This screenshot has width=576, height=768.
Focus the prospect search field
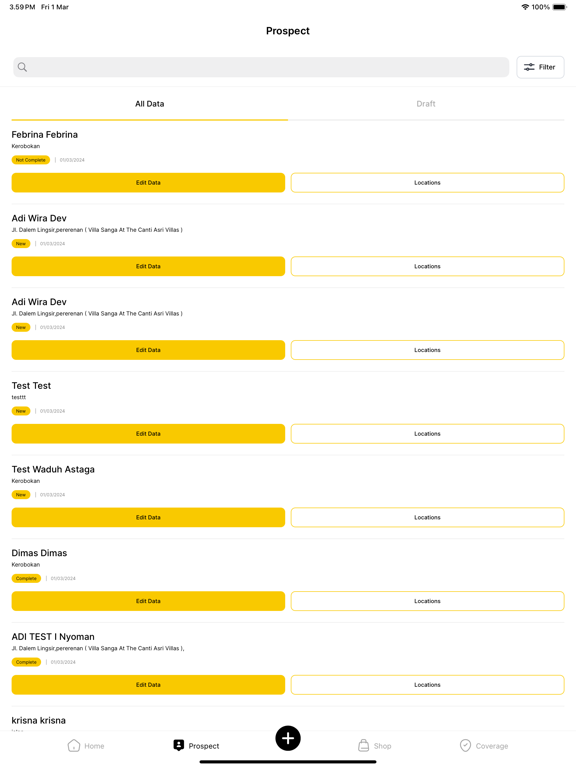261,67
